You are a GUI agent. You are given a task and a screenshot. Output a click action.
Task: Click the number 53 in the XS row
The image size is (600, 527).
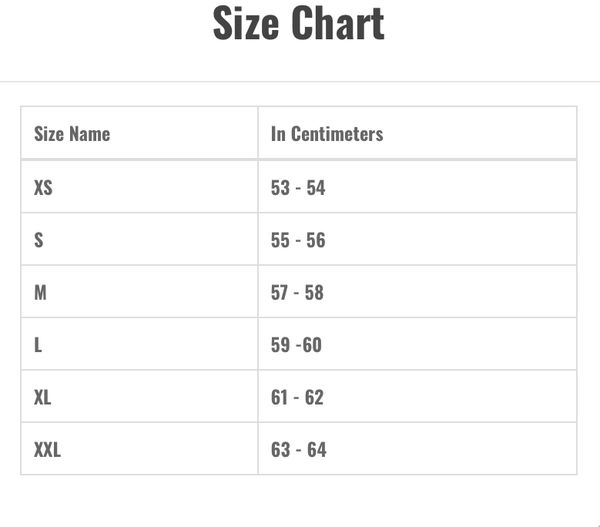(280, 187)
